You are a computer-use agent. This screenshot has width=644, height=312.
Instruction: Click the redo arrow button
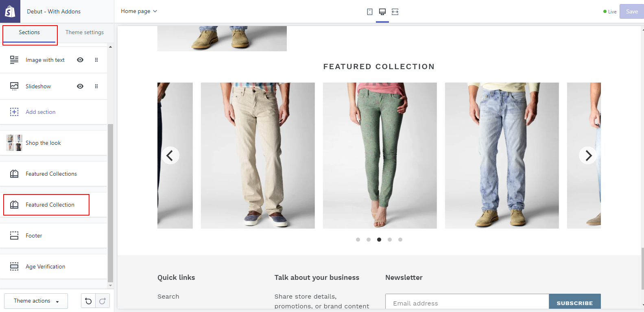103,301
